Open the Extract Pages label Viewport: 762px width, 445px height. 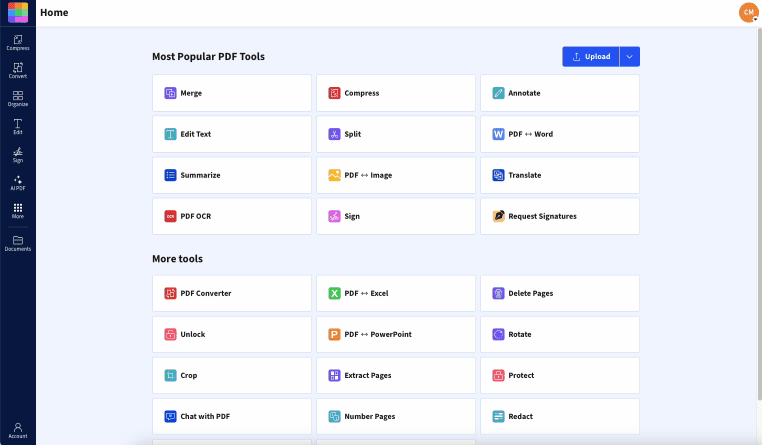[368, 376]
